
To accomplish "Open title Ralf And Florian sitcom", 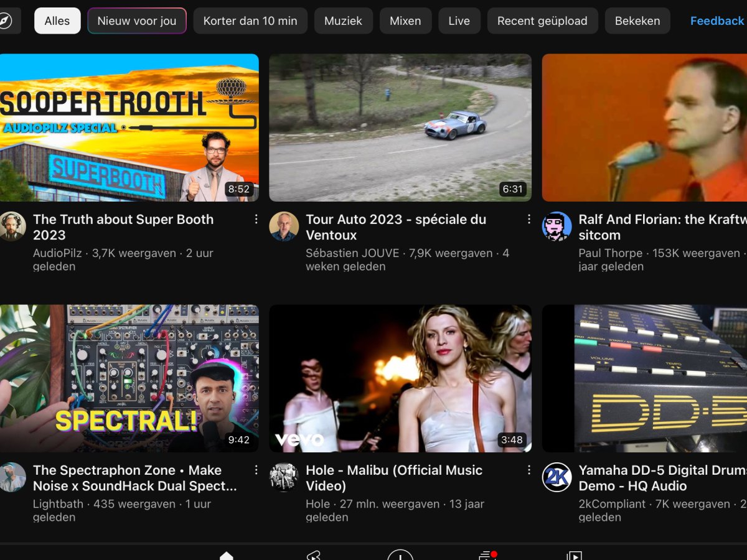I will [x=662, y=227].
